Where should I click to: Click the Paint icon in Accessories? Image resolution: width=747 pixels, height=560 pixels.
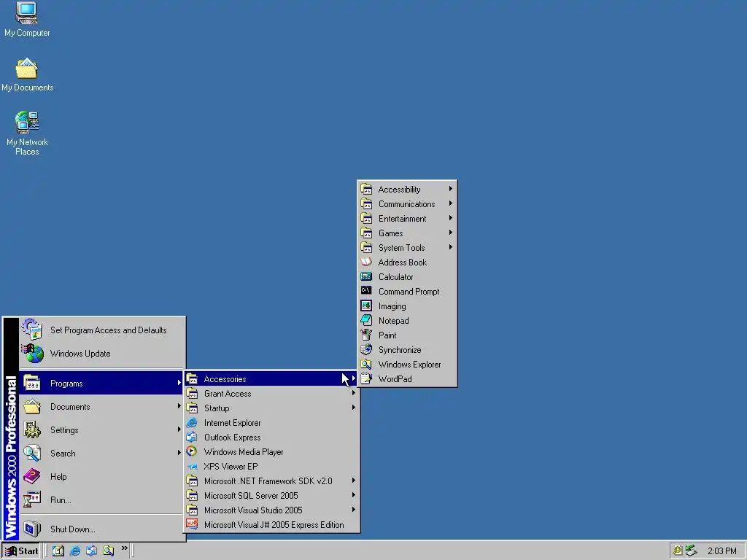[366, 335]
